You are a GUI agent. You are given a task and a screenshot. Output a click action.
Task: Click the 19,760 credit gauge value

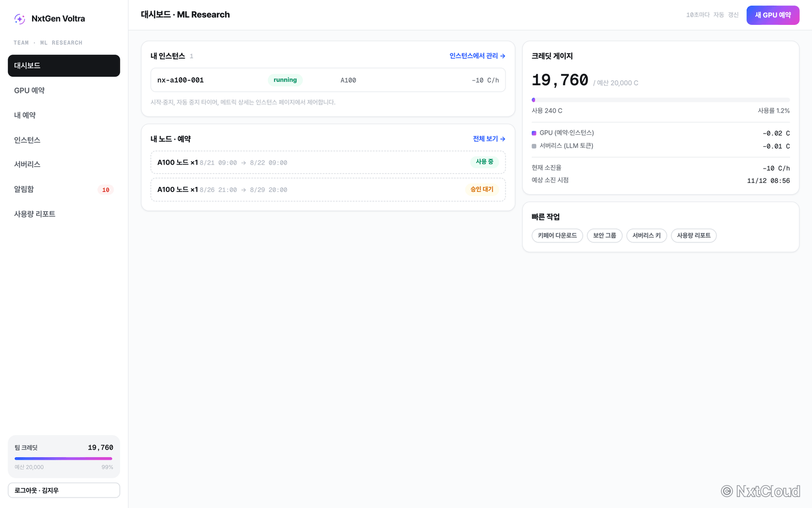(560, 80)
